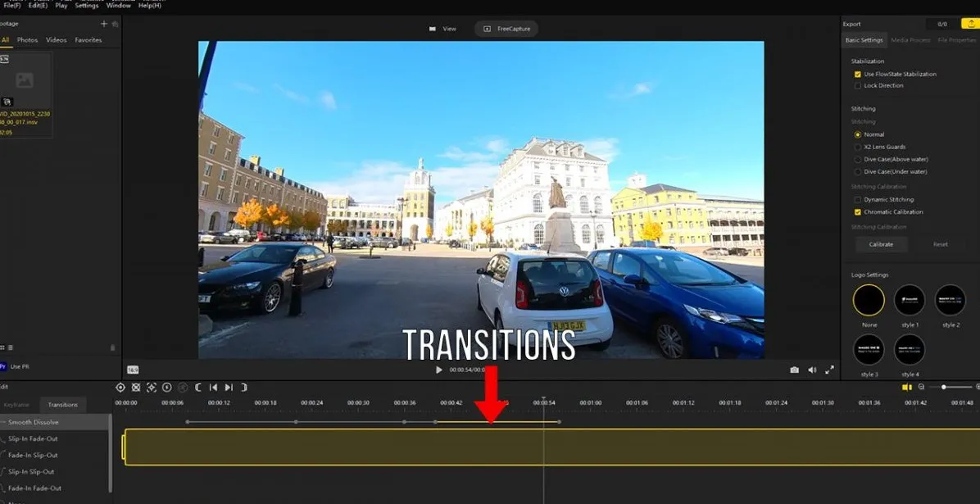Click the timeline zoom slider handle

click(944, 387)
